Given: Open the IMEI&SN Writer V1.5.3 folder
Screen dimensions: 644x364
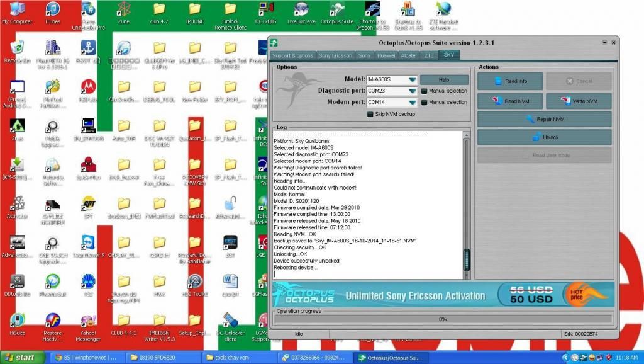Looking at the screenshot, I should 159,327.
